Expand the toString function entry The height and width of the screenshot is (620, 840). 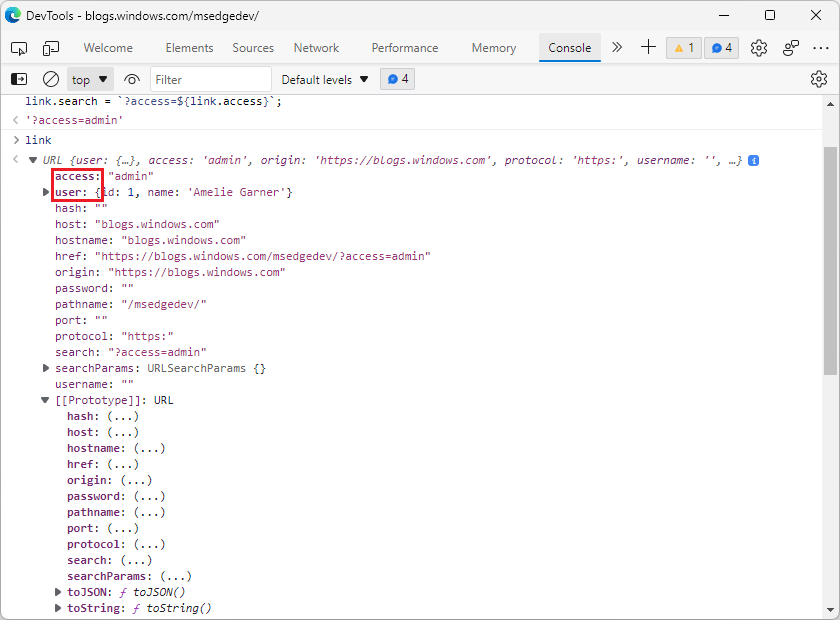(58, 608)
